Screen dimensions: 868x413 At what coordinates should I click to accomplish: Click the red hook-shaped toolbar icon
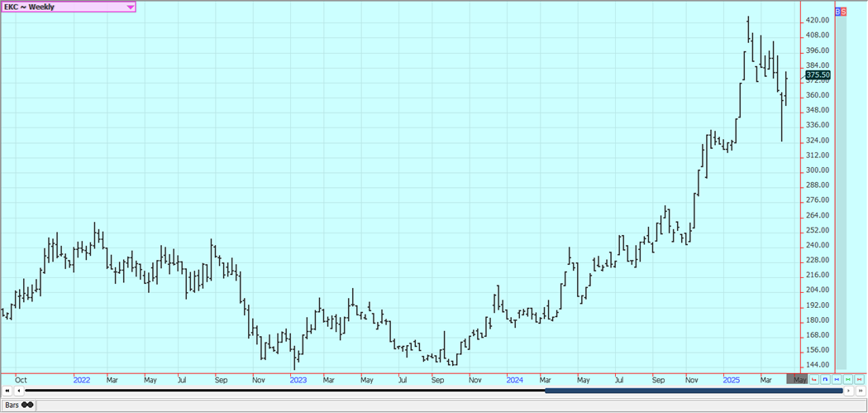813,380
